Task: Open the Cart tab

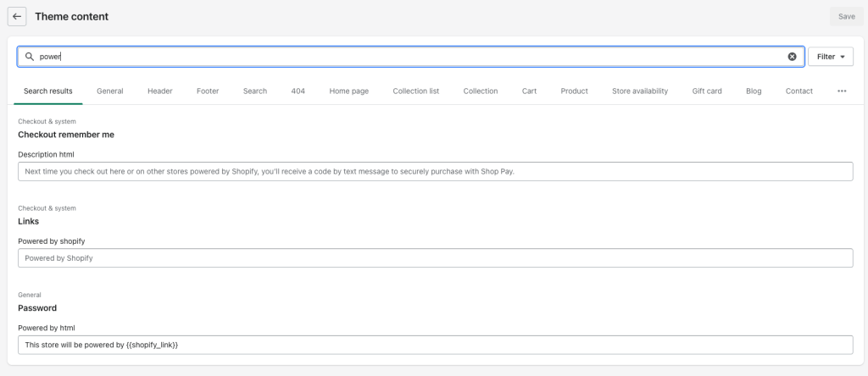Action: point(529,91)
